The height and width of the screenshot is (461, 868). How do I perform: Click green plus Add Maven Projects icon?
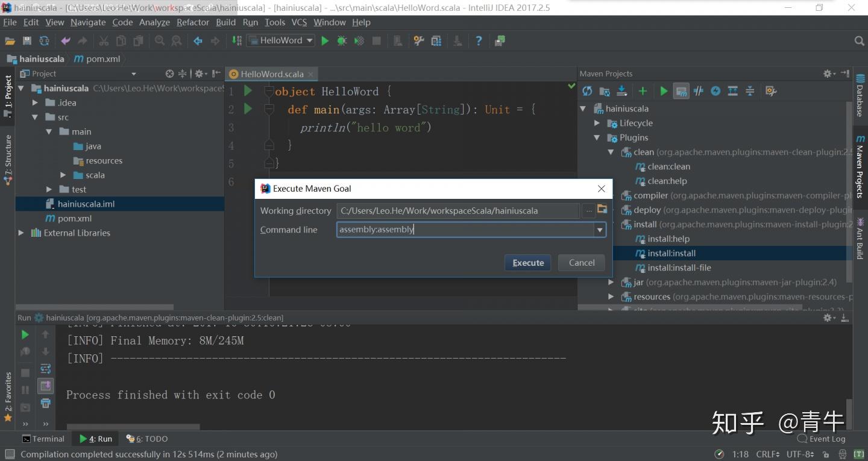tap(643, 91)
